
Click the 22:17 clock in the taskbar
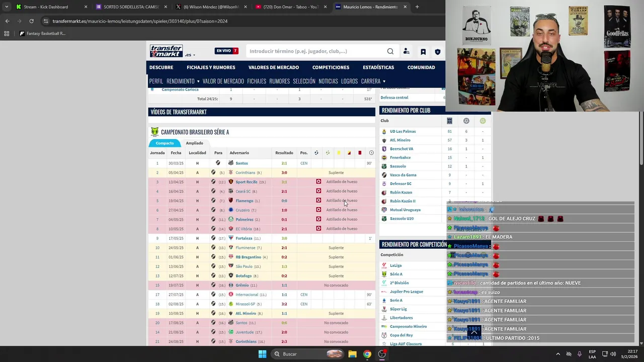(633, 351)
